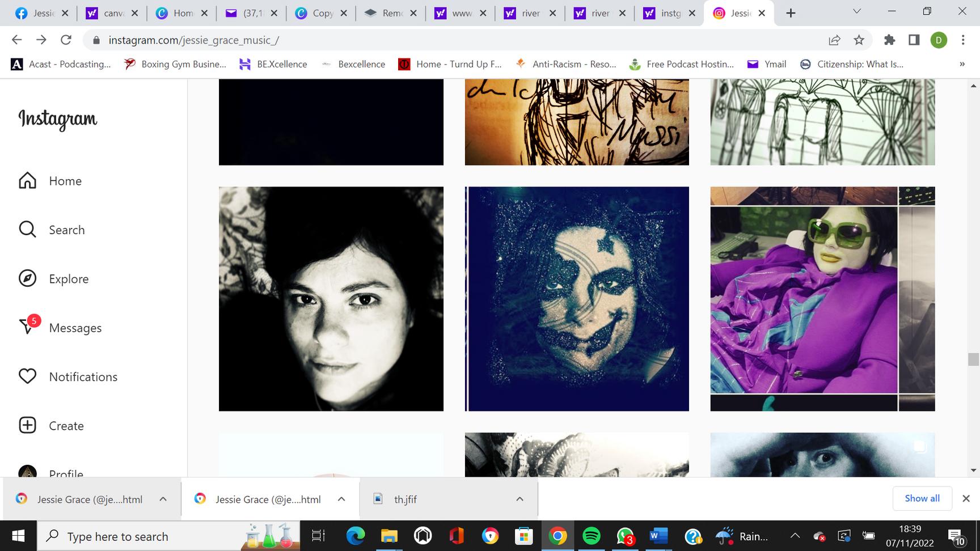Switch to the mail (37,1 tab
The image size is (980, 551).
[x=251, y=13]
